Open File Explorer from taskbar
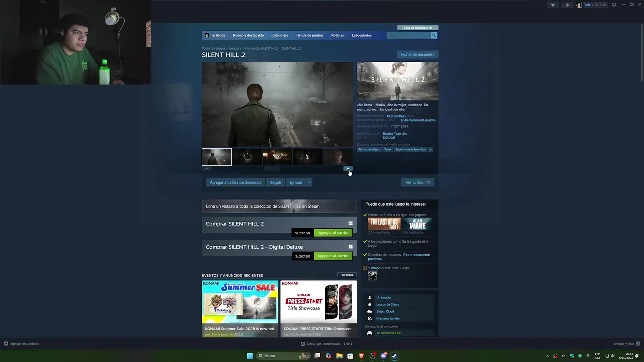Viewport: 644px width, 362px height. tap(339, 356)
